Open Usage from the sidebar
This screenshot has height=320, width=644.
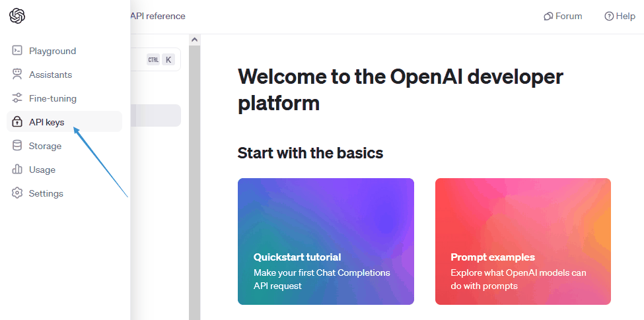65,170
